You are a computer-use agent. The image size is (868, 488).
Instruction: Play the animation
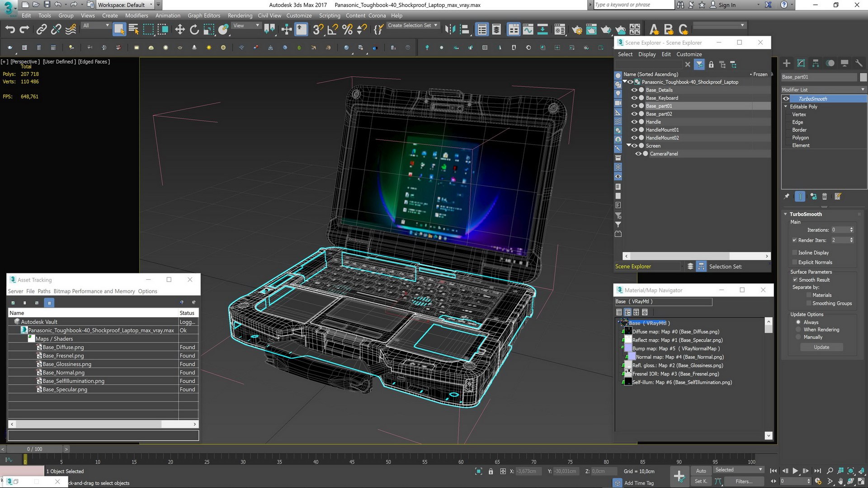pyautogui.click(x=795, y=471)
